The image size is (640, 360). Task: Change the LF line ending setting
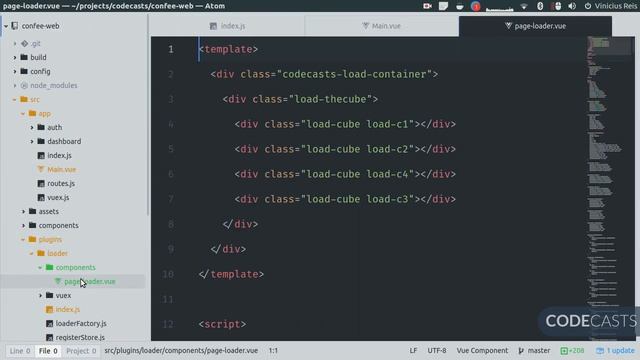point(413,350)
